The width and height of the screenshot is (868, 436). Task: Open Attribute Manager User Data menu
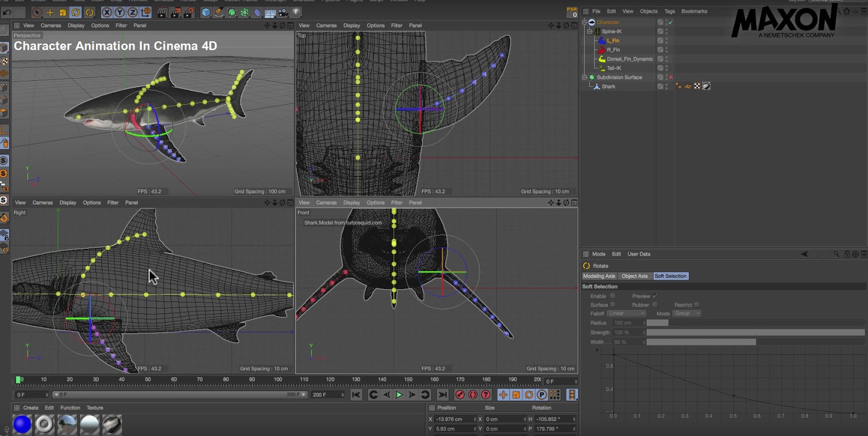coord(639,254)
